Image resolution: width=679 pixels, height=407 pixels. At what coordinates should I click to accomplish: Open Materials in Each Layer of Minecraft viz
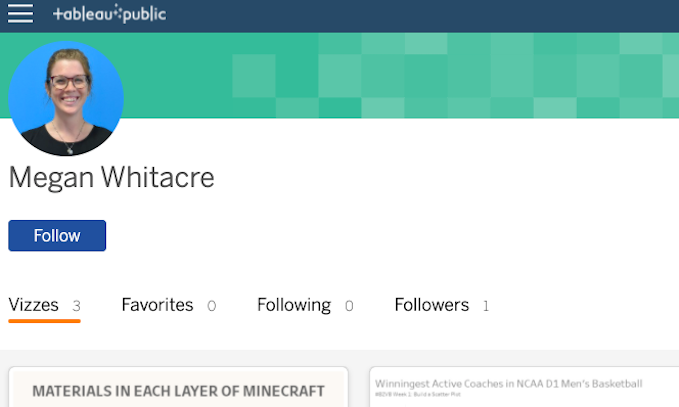point(178,391)
